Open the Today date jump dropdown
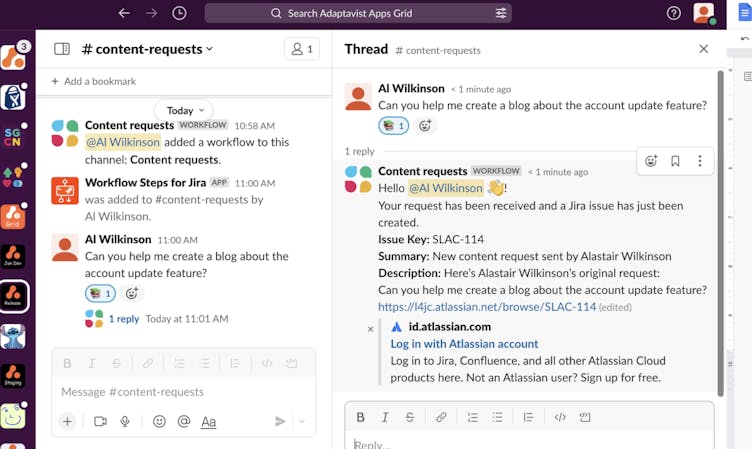The image size is (752, 449). pyautogui.click(x=184, y=110)
